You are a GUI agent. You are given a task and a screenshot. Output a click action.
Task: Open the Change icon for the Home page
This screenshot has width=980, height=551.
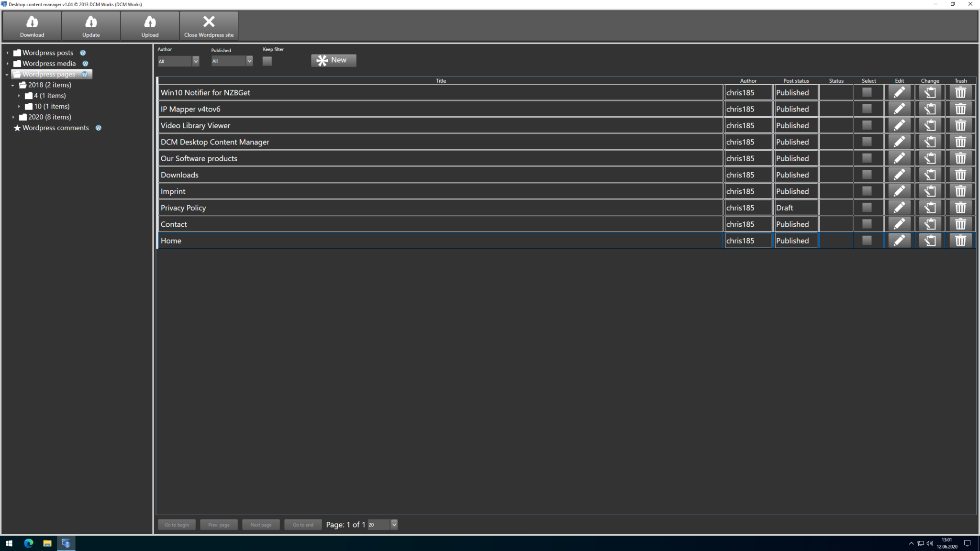(x=929, y=240)
